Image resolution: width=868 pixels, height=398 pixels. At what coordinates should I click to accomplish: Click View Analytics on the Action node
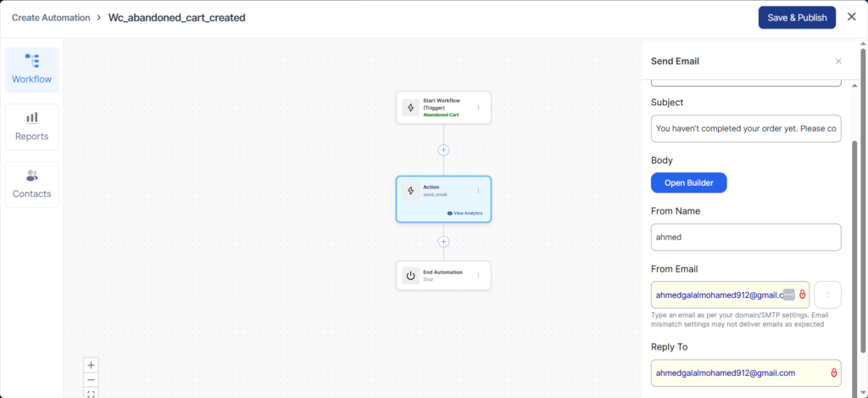coord(465,213)
